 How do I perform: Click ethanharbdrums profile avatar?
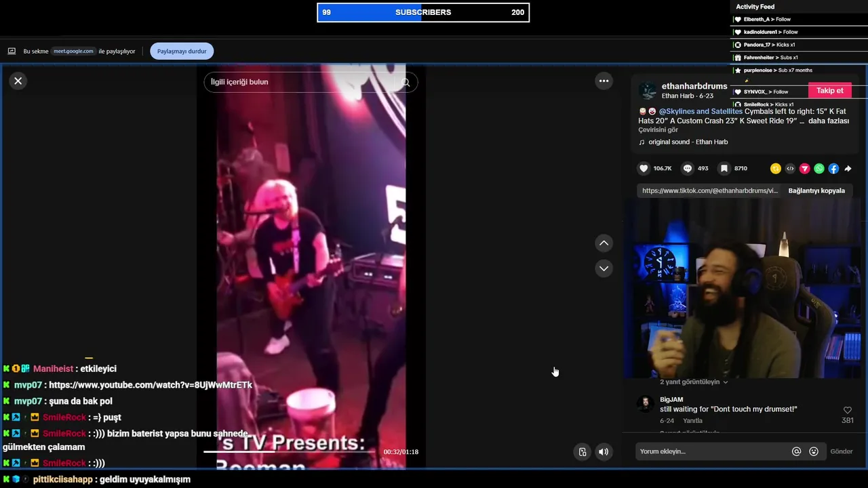tap(648, 91)
